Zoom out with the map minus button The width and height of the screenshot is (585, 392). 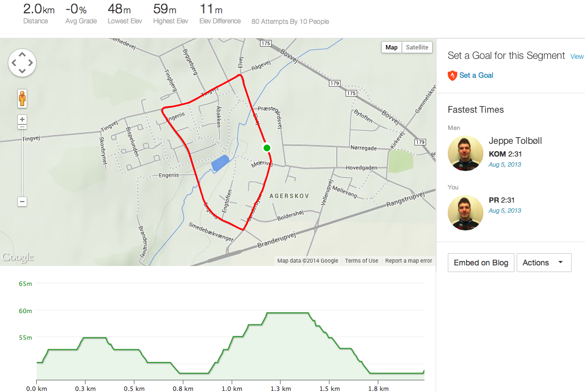22,202
